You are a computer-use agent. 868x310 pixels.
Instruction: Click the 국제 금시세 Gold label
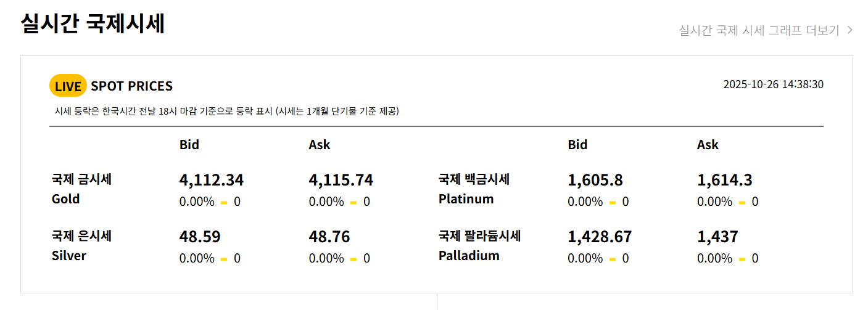(x=81, y=189)
